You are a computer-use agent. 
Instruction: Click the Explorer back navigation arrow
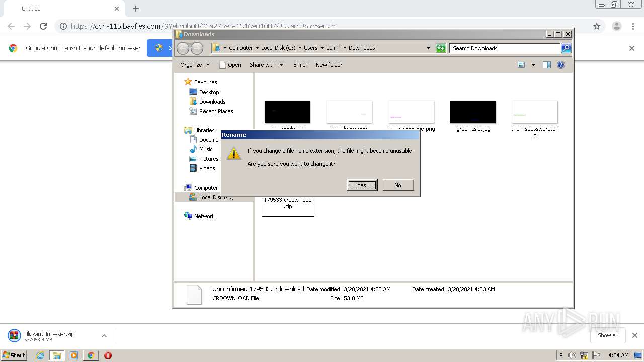click(183, 48)
